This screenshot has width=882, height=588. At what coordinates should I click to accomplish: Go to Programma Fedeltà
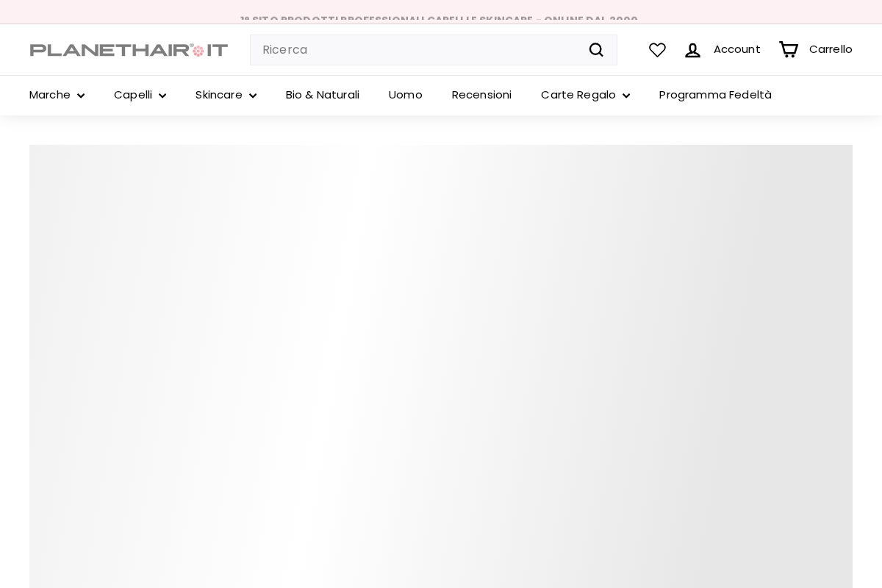[715, 95]
